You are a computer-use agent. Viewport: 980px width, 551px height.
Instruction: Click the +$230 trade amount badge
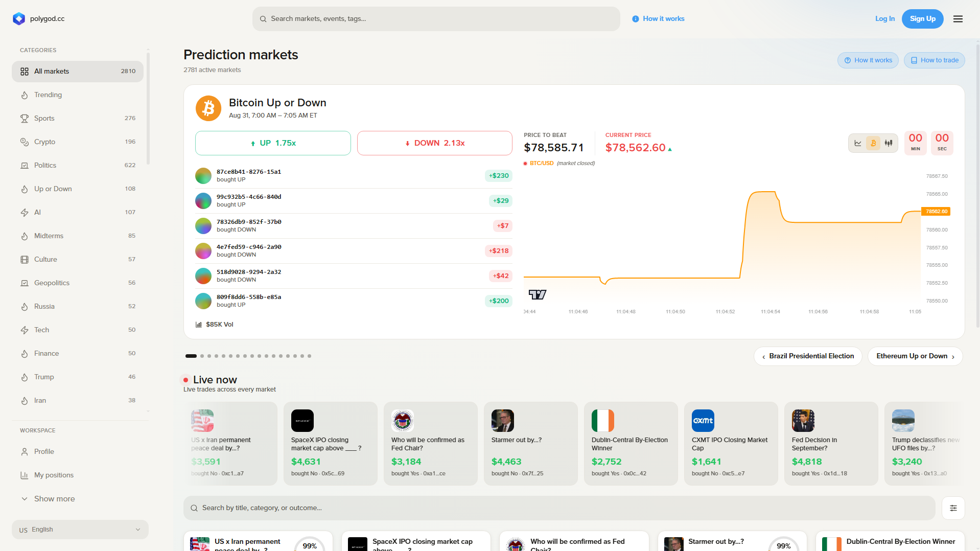tap(499, 176)
